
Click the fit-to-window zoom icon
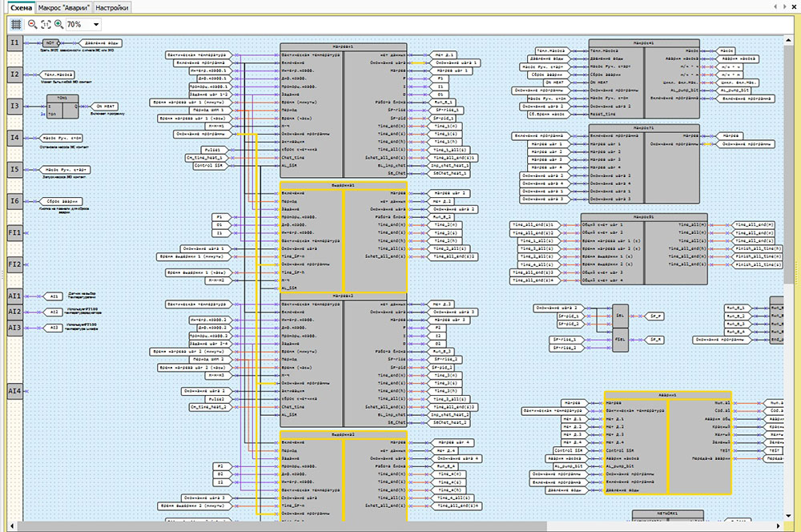pyautogui.click(x=46, y=25)
